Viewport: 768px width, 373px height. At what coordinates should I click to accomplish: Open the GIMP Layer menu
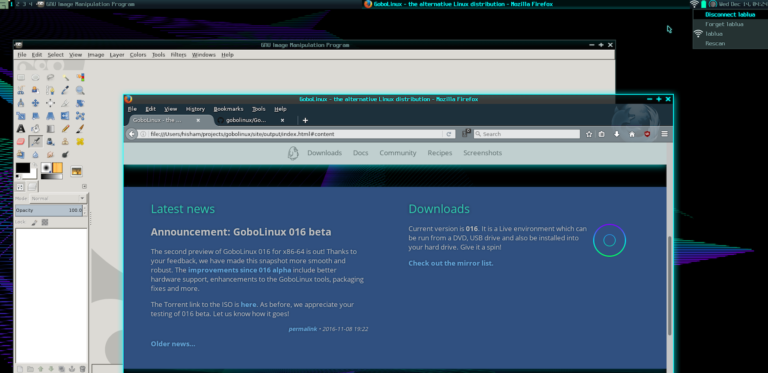(117, 55)
